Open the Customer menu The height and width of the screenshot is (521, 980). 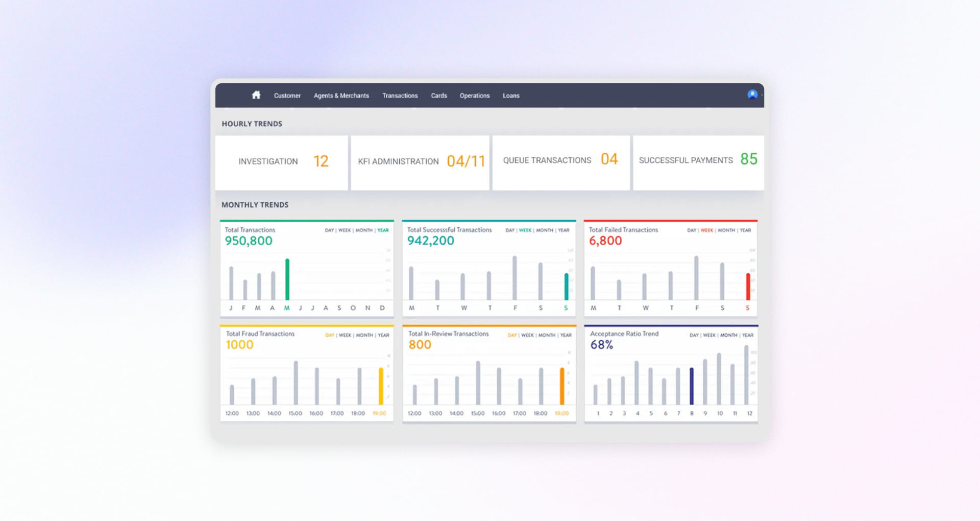coord(287,96)
